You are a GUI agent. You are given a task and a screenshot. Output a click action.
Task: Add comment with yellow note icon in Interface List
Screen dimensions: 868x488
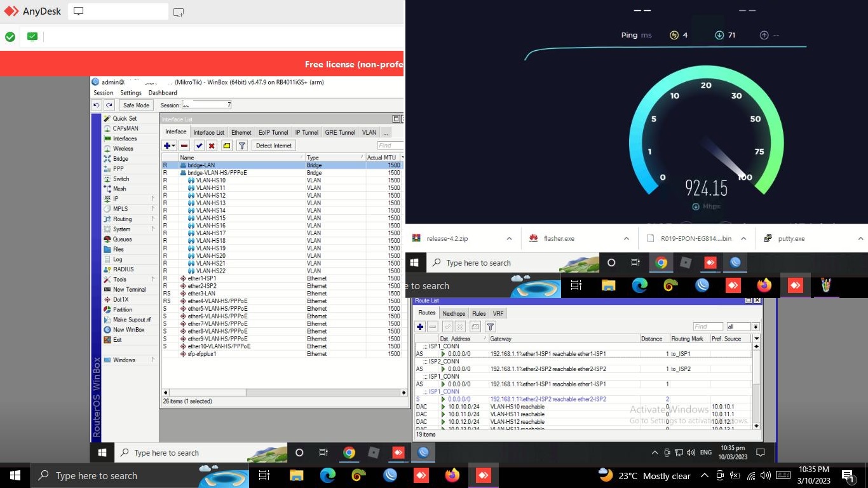coord(227,146)
